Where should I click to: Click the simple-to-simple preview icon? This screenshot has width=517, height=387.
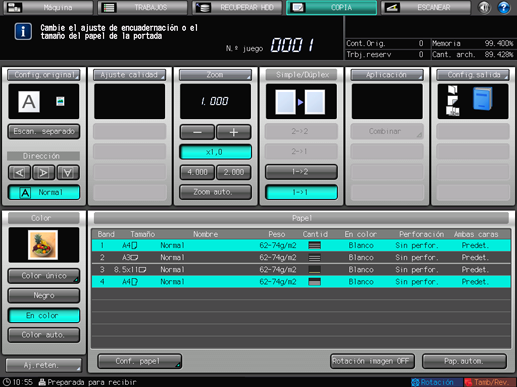tap(301, 101)
